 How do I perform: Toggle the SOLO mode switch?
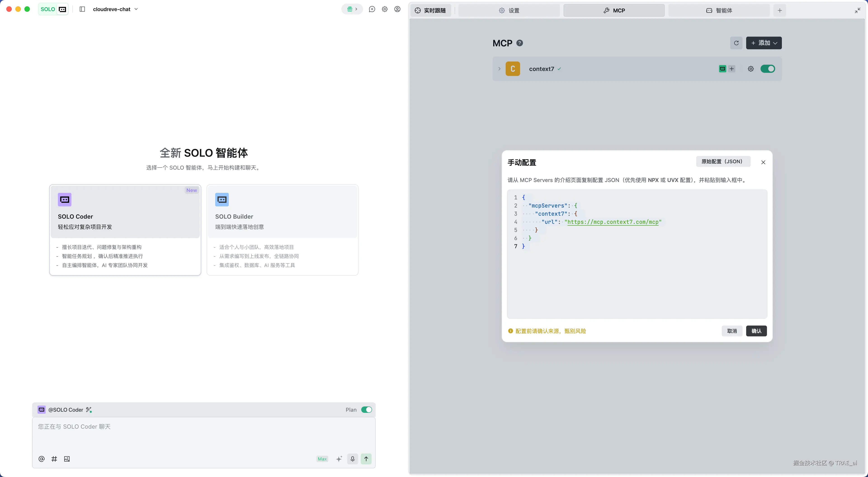click(53, 9)
